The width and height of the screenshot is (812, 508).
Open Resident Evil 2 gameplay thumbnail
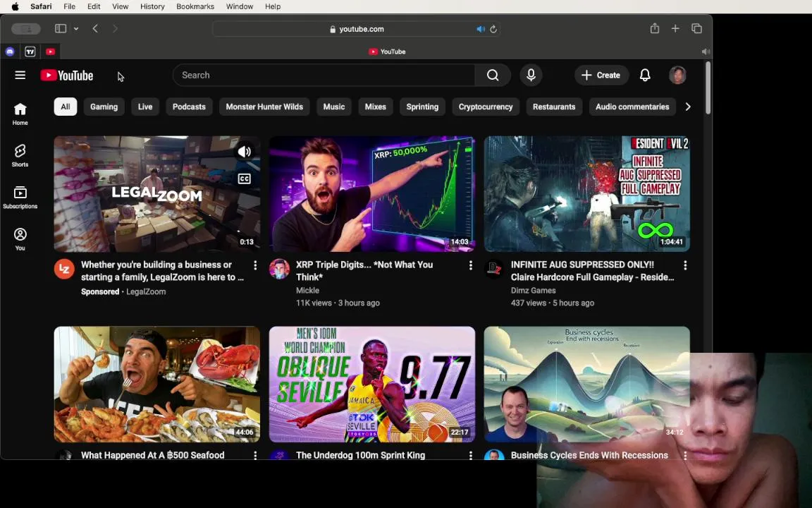click(586, 194)
